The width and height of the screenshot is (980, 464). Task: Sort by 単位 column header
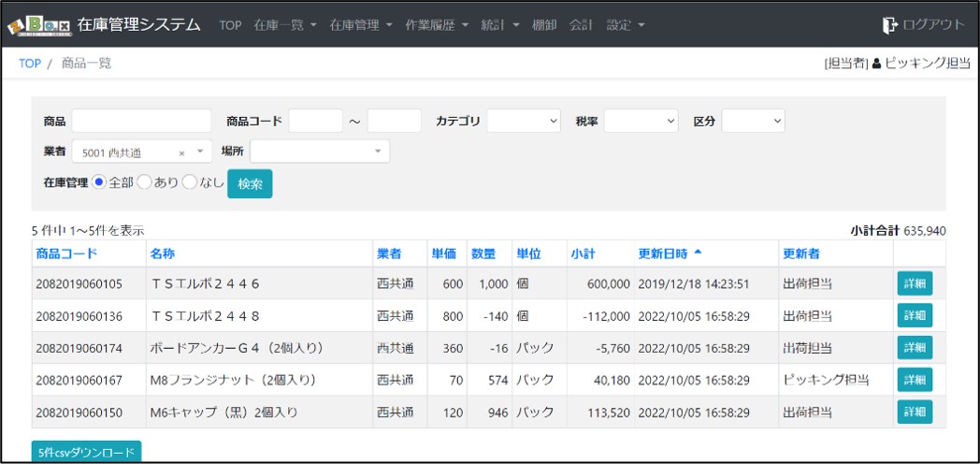coord(528,254)
